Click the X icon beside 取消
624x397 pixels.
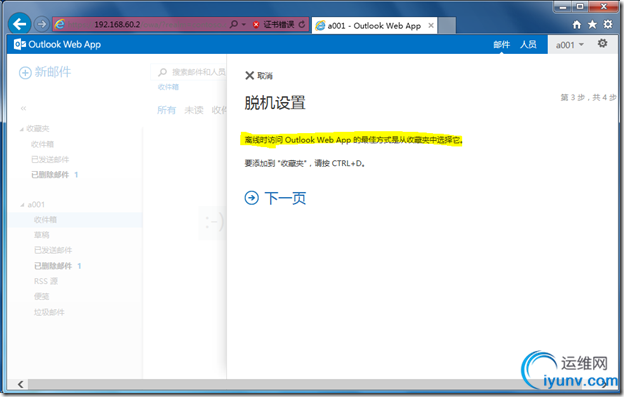click(x=250, y=75)
